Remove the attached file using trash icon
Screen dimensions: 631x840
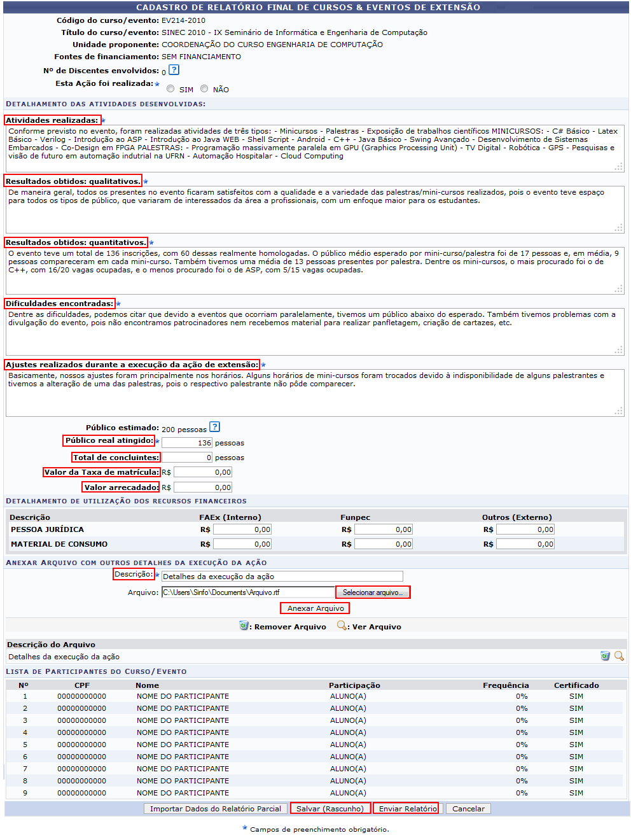coord(605,656)
